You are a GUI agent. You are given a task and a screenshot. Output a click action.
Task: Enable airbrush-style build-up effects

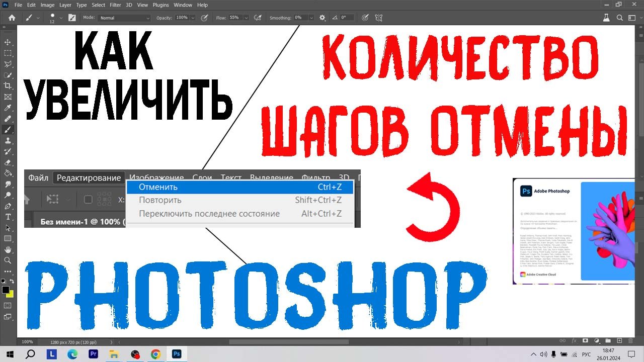tap(258, 18)
